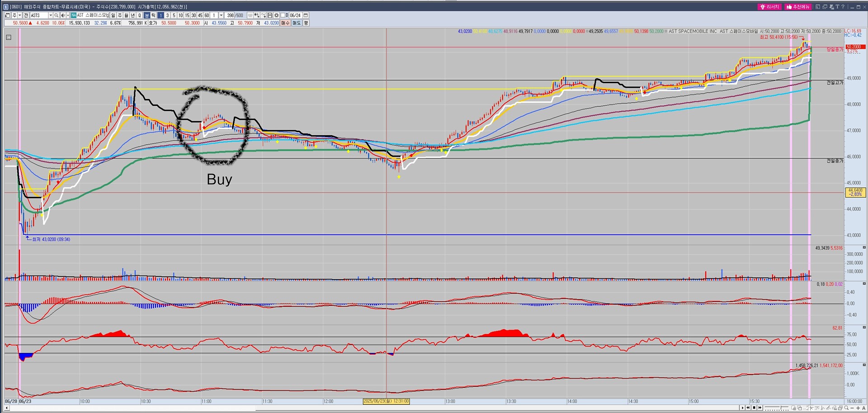Toggle the tick (틱) chart period button

(x=153, y=15)
